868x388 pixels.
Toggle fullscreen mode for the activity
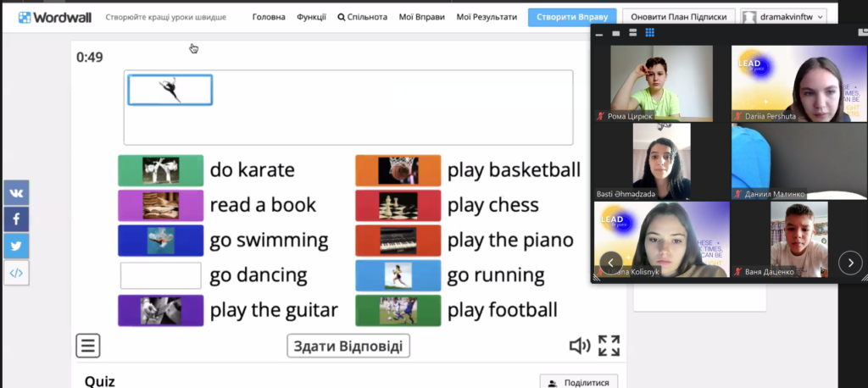pos(609,346)
